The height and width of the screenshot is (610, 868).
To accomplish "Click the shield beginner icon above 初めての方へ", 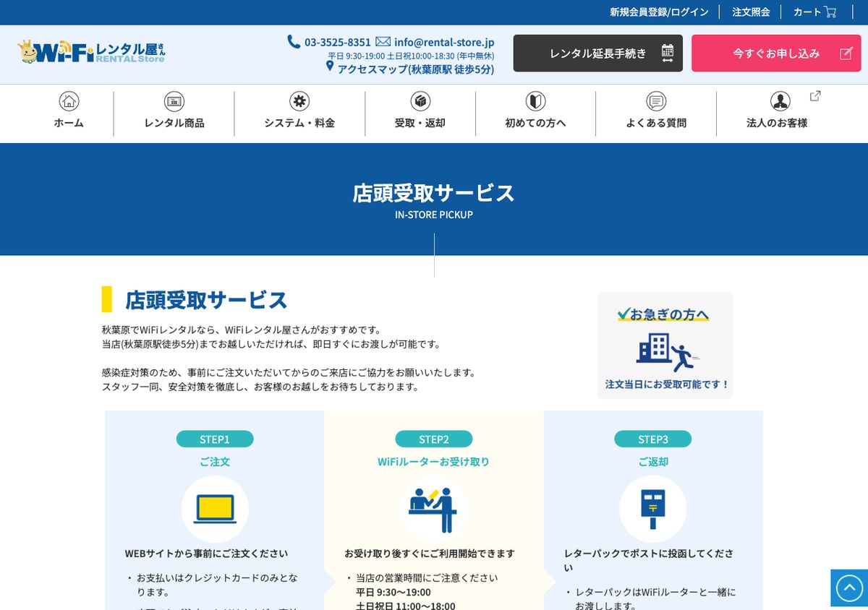I will [535, 101].
